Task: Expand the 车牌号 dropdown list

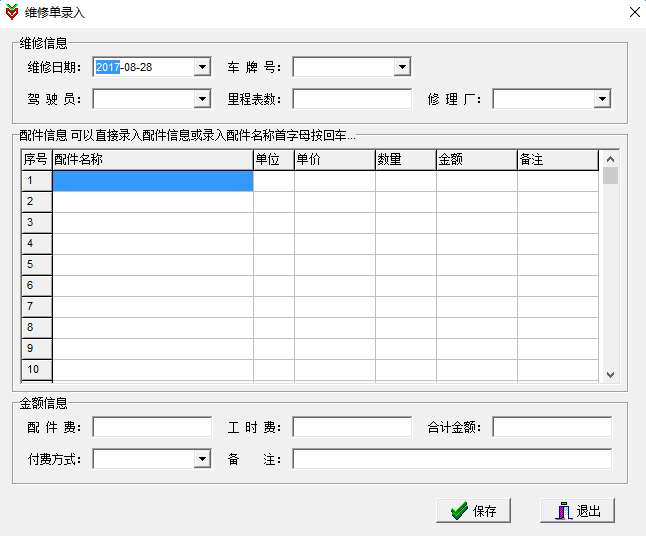Action: pyautogui.click(x=402, y=67)
